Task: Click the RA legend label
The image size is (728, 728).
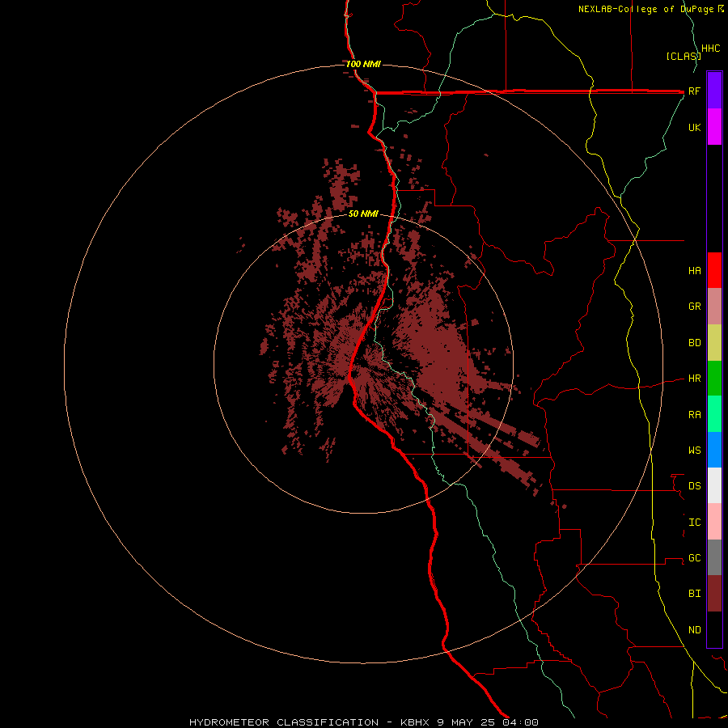Action: pyautogui.click(x=694, y=415)
